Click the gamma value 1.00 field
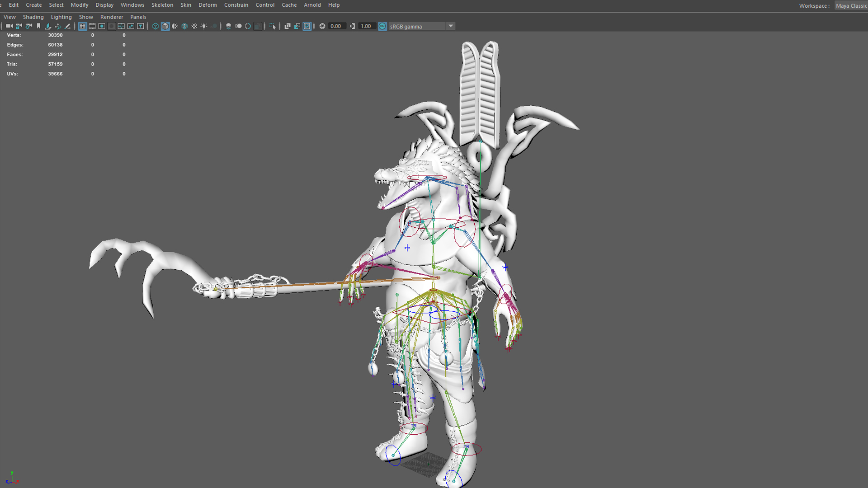The height and width of the screenshot is (488, 868). point(366,26)
